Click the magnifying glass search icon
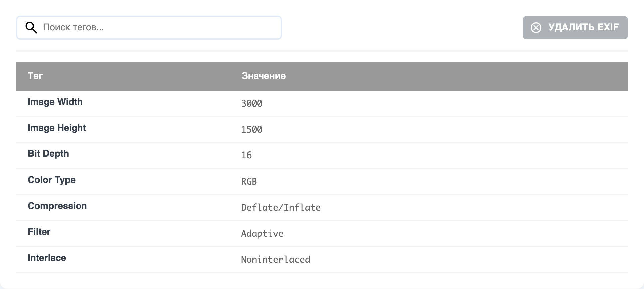This screenshot has width=644, height=289. click(x=31, y=28)
